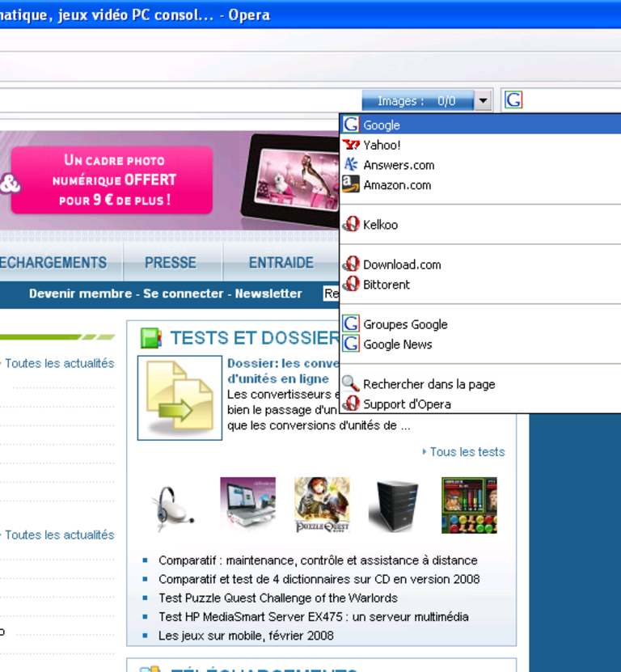Open Test HP MediaSmart Server article
This screenshot has height=672, width=621.
313,617
